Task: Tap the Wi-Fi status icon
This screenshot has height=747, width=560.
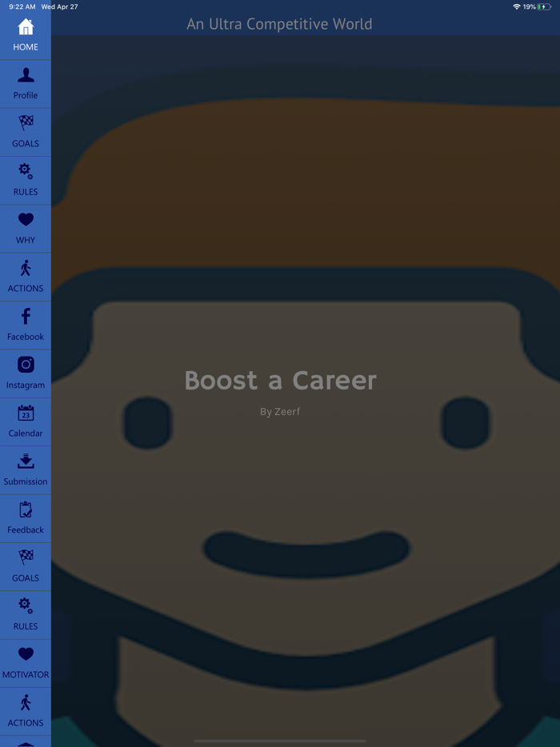Action: [x=517, y=6]
